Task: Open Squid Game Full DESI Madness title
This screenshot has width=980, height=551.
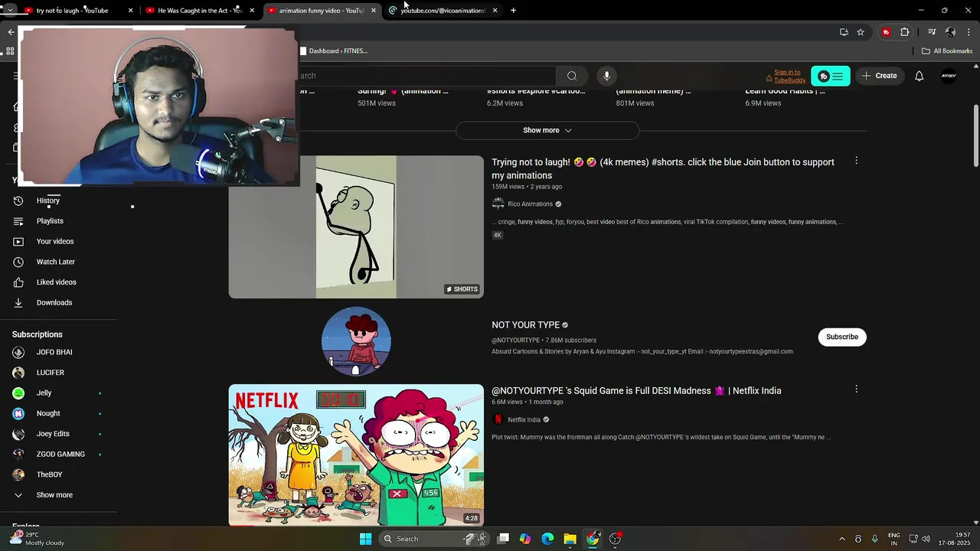Action: 636,390
